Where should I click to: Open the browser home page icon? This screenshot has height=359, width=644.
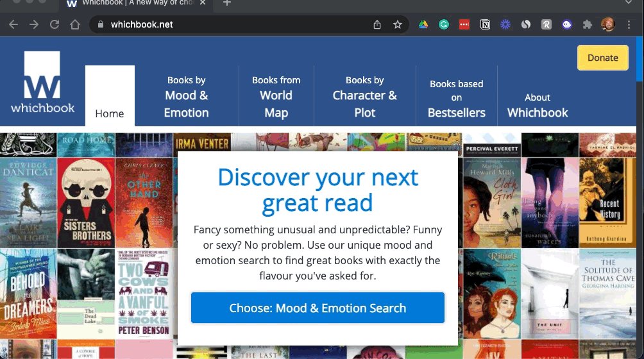click(75, 24)
